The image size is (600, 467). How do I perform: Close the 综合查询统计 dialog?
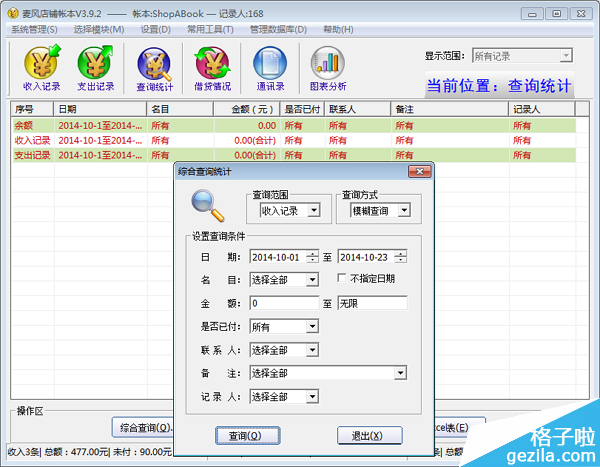424,172
